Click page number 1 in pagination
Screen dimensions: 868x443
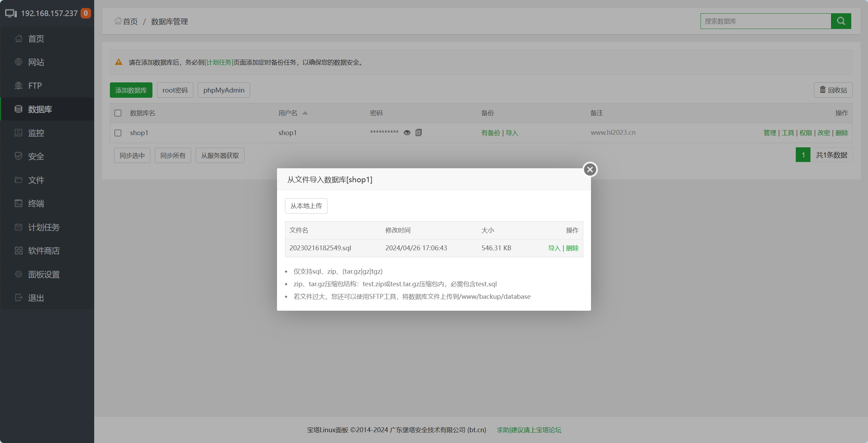click(803, 155)
